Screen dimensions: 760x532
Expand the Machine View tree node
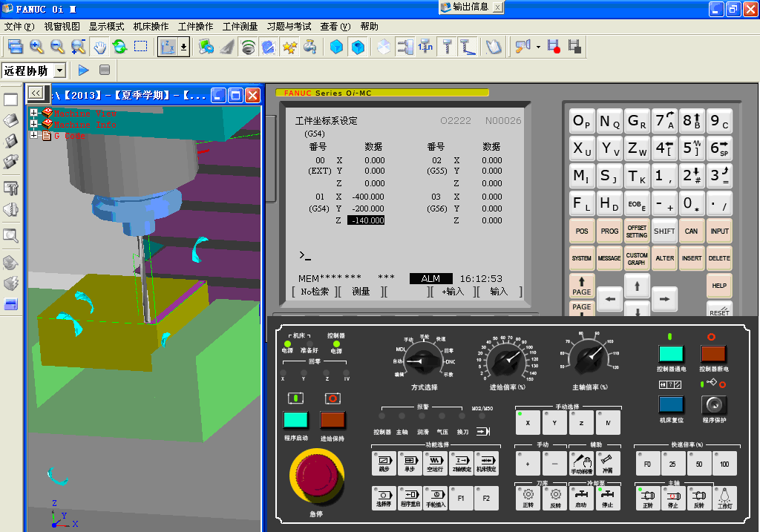point(34,114)
